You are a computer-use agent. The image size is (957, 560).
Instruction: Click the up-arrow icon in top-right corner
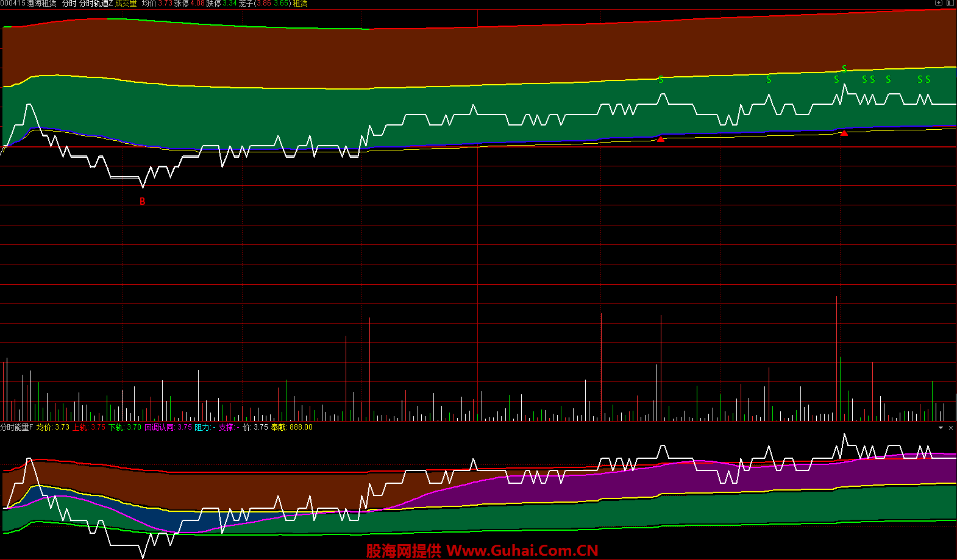click(x=939, y=3)
